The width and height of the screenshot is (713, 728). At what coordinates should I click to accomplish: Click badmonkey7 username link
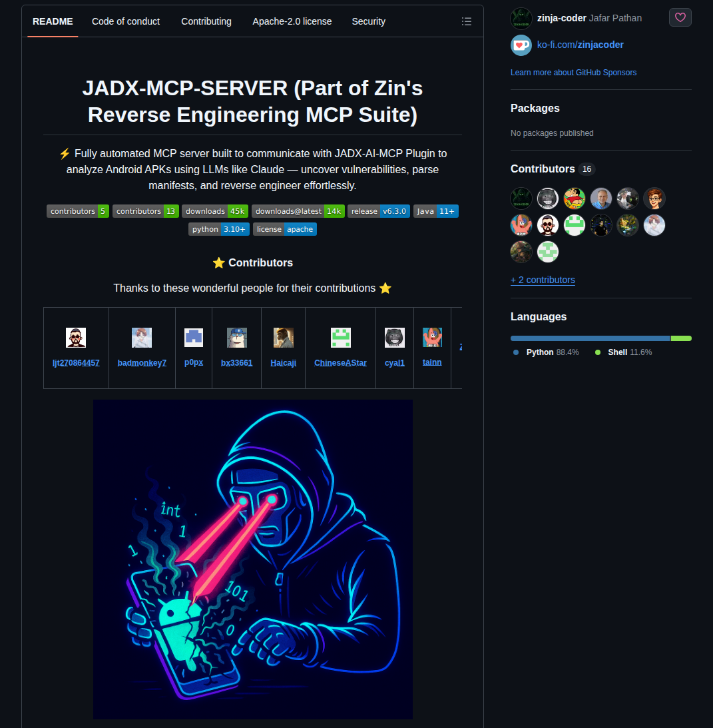pos(142,363)
